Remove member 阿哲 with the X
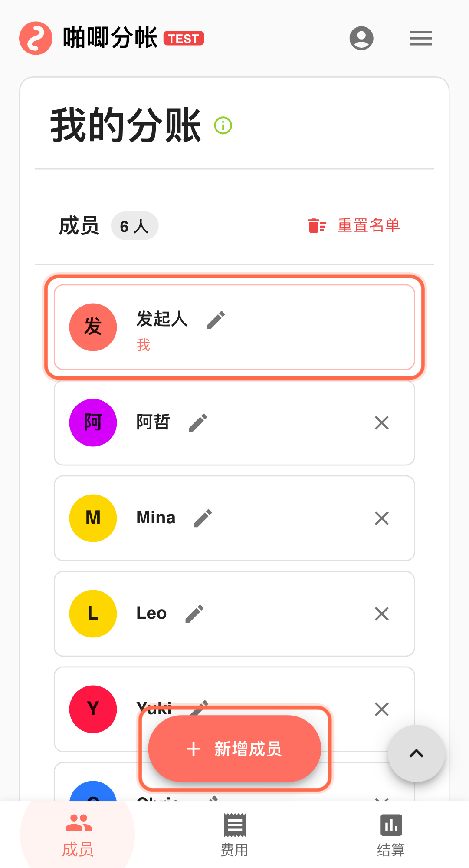This screenshot has height=868, width=469. (x=382, y=422)
